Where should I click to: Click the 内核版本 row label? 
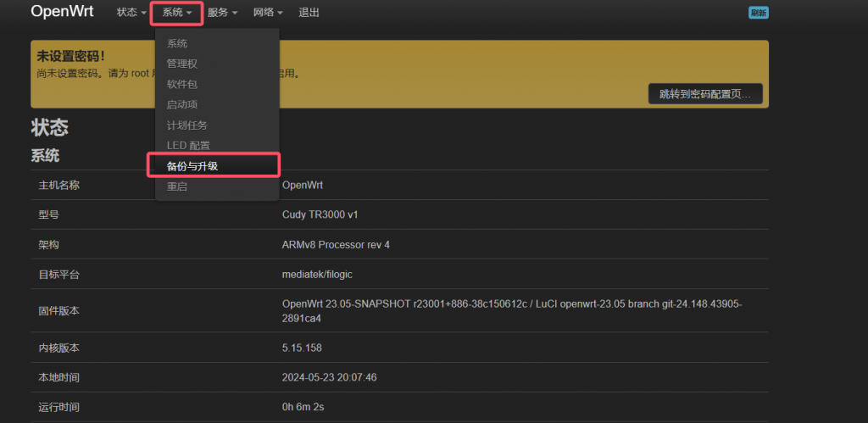(x=59, y=348)
